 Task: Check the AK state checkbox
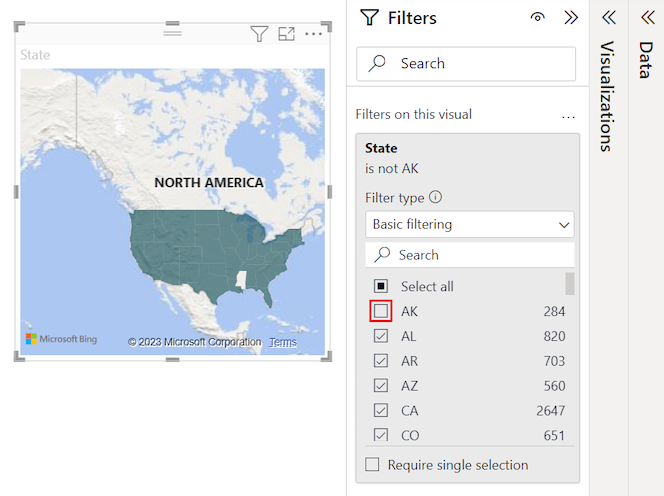[x=381, y=311]
